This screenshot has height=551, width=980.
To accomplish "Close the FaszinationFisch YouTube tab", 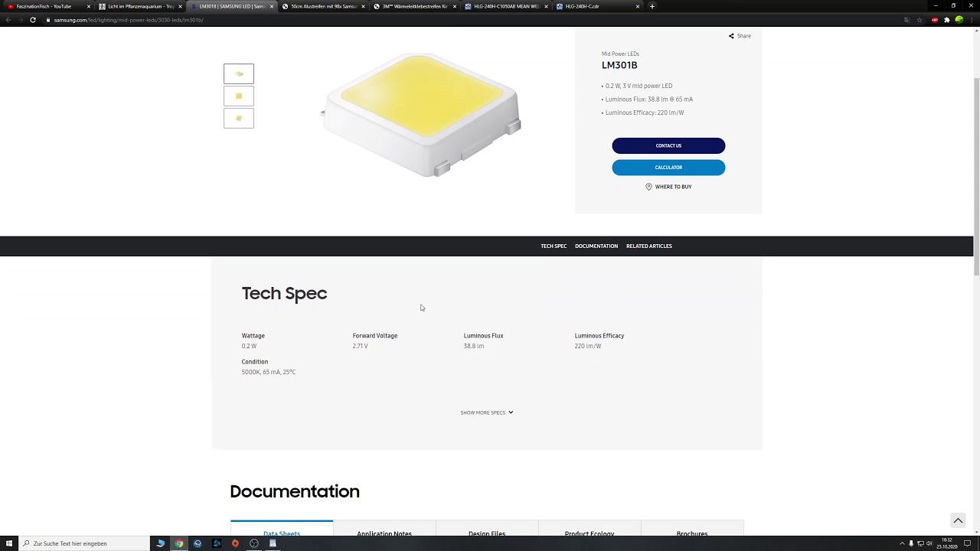I will pyautogui.click(x=88, y=6).
